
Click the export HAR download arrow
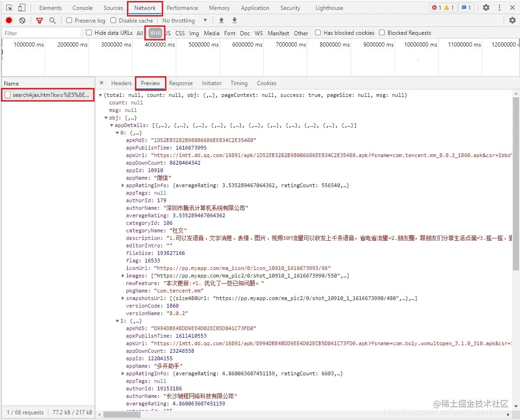(235, 21)
